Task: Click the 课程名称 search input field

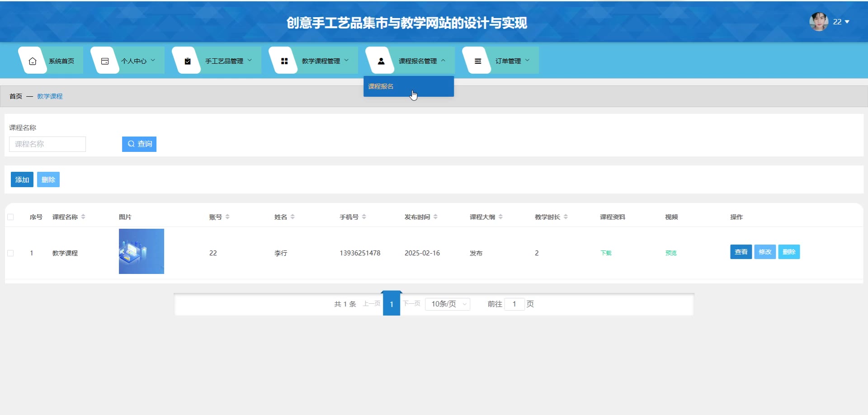Action: tap(47, 144)
